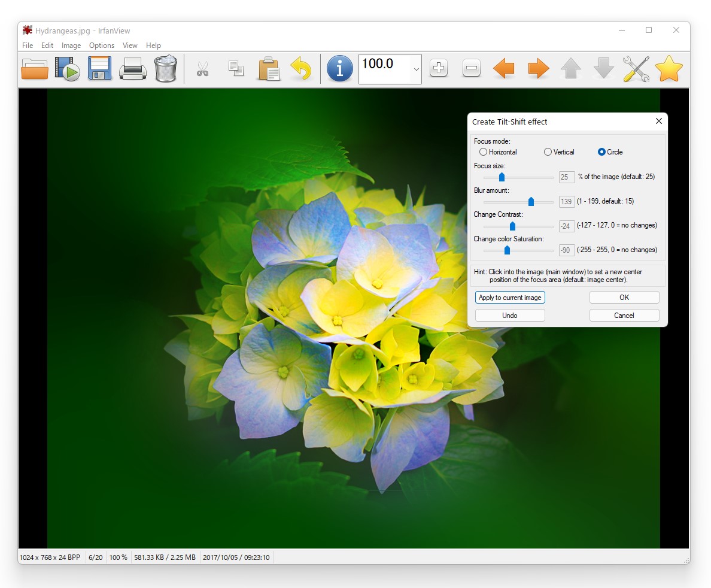Screen dimensions: 711x588
Task: Click the Focus size slider
Action: 518,177
